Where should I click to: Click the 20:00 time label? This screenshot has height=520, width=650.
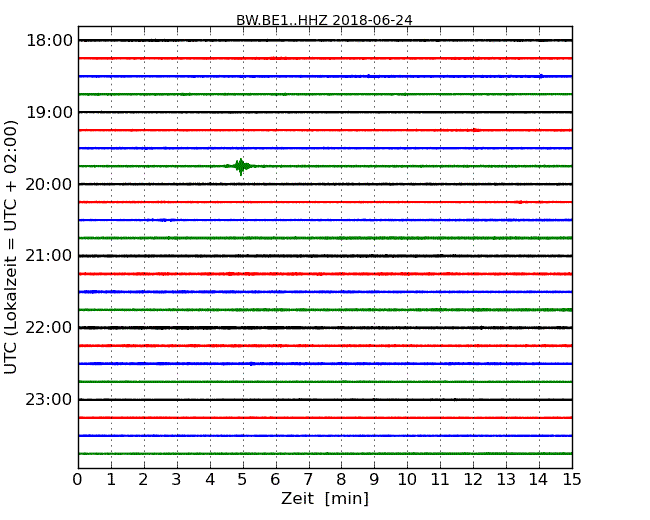(x=49, y=184)
